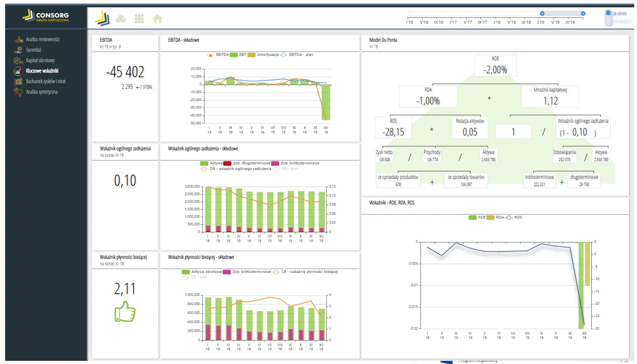
Task: Toggle ROS series in legend
Action: point(514,217)
